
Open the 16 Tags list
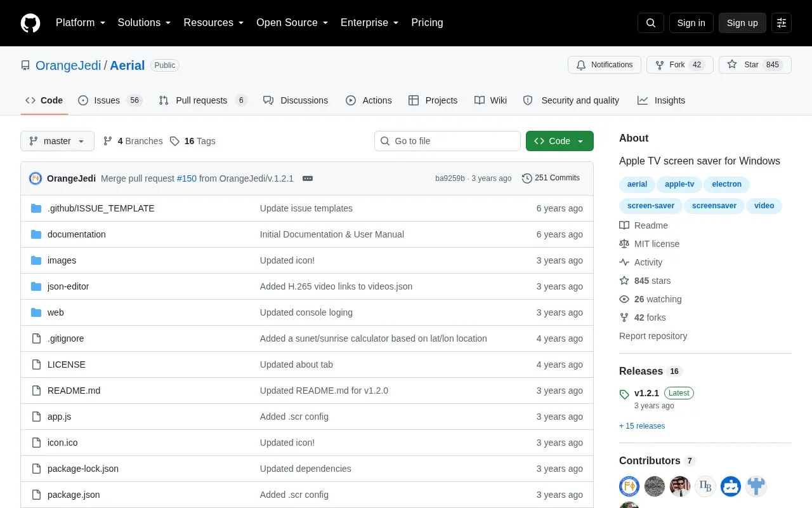click(193, 141)
